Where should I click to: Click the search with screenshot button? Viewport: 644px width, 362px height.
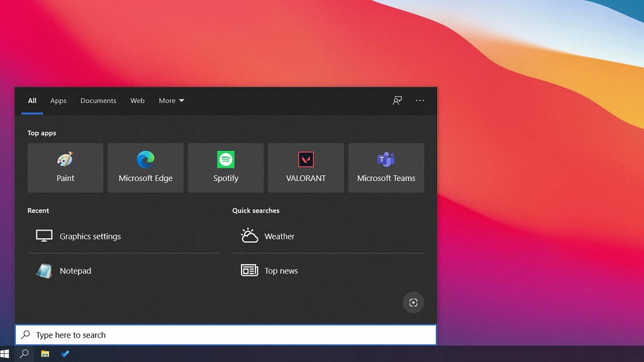pos(413,302)
